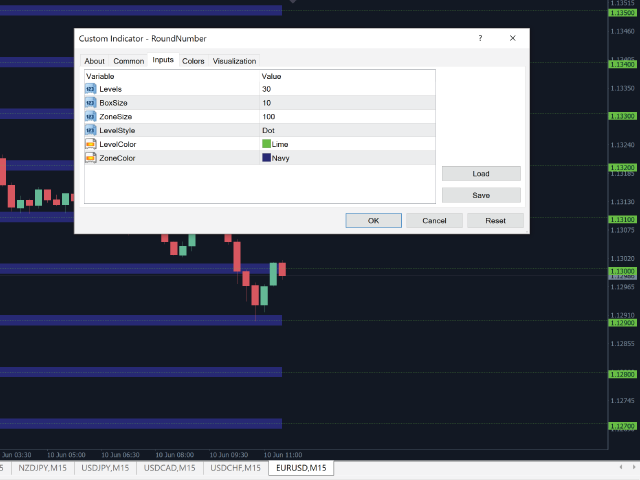
Task: Click the 1.13500 price level label
Action: pos(622,13)
